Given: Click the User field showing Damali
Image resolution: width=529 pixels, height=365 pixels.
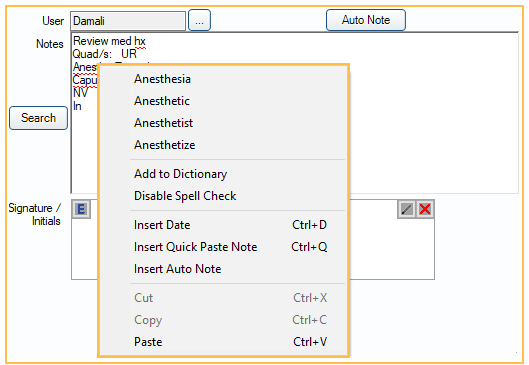Looking at the screenshot, I should click(128, 21).
